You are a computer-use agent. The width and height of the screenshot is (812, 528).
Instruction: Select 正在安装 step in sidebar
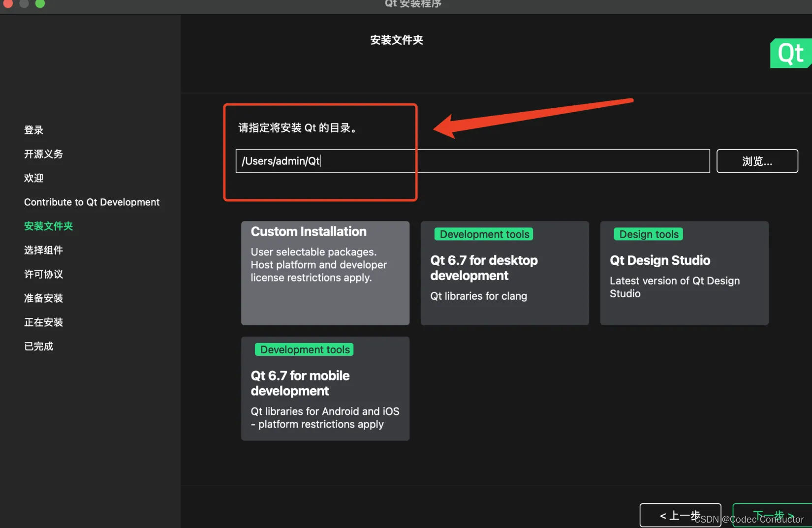[x=43, y=322]
